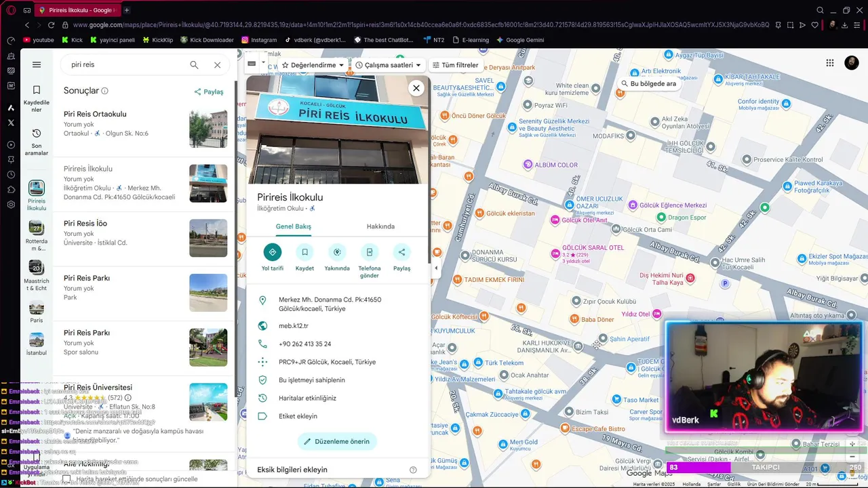Click the Telefona gönder icon
This screenshot has width=868, height=488.
pyautogui.click(x=370, y=252)
